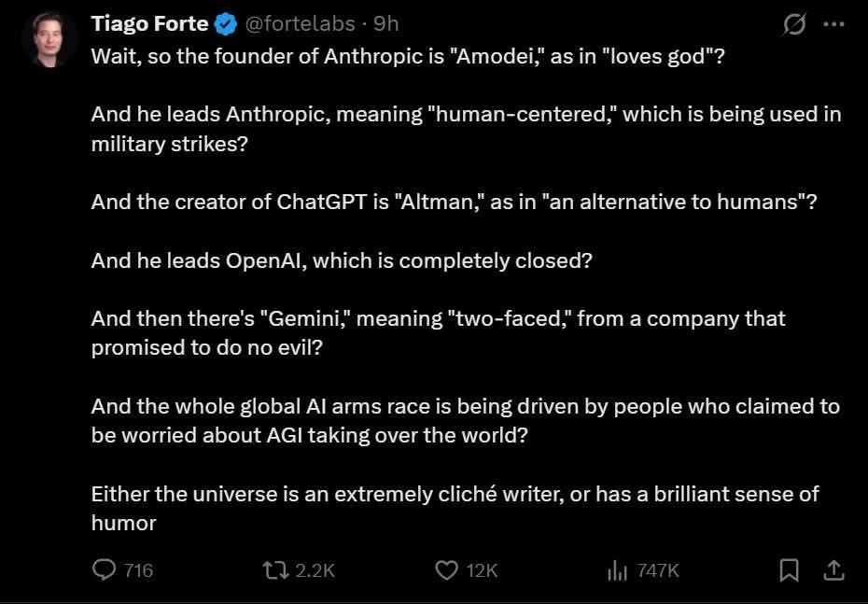
Task: Open Tiago Forte's profile picture
Action: (49, 39)
